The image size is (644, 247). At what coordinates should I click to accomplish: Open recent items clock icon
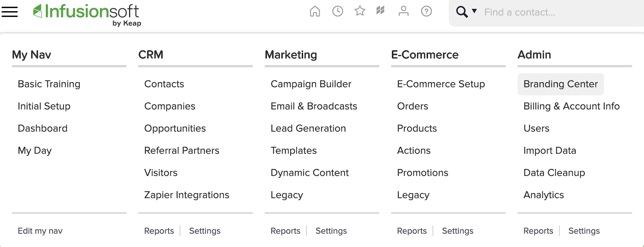point(338,11)
